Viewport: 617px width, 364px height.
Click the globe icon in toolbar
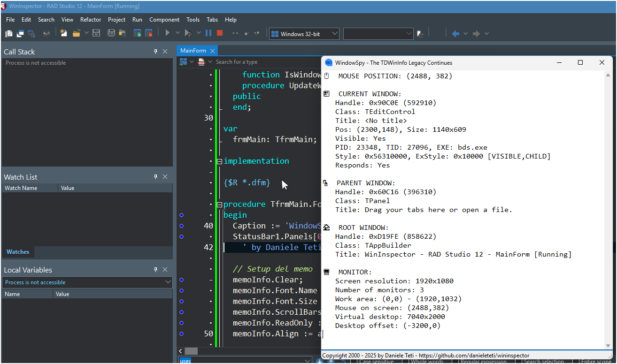[46, 33]
